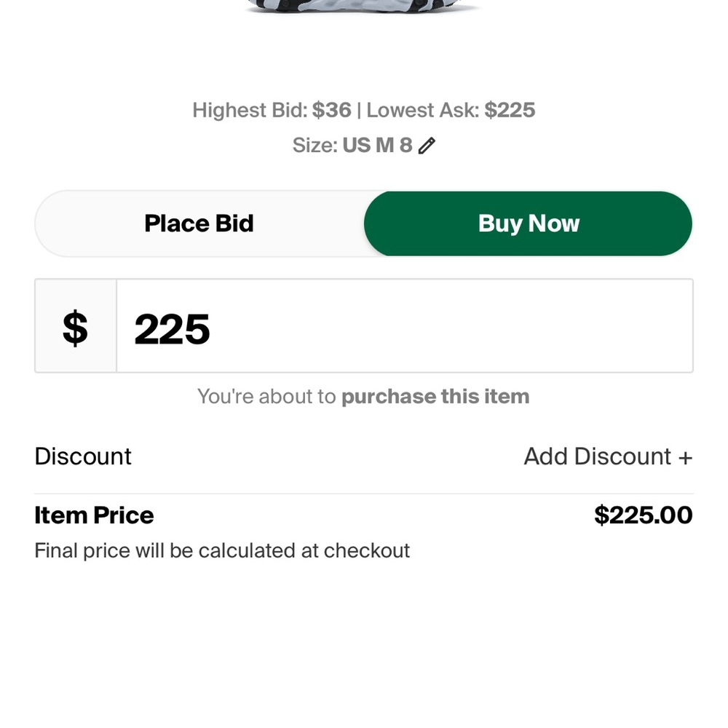Select the $225.00 item price total
728x728 pixels.
[x=643, y=515]
